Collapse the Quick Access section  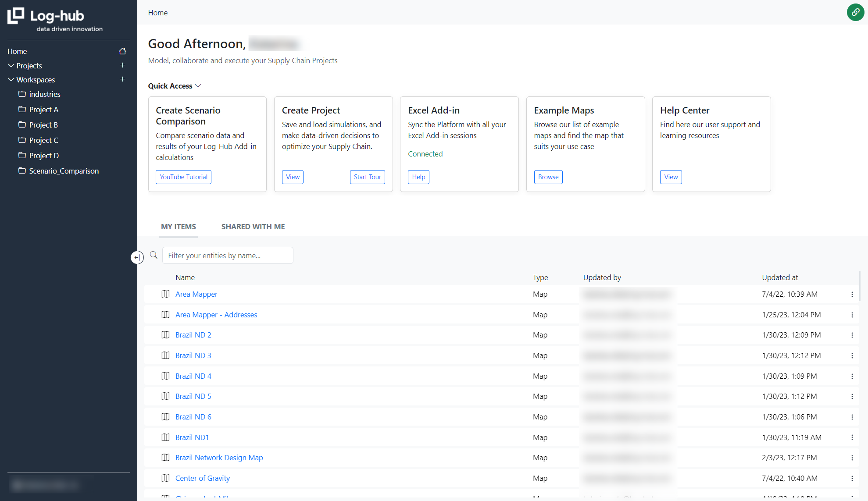pyautogui.click(x=198, y=86)
